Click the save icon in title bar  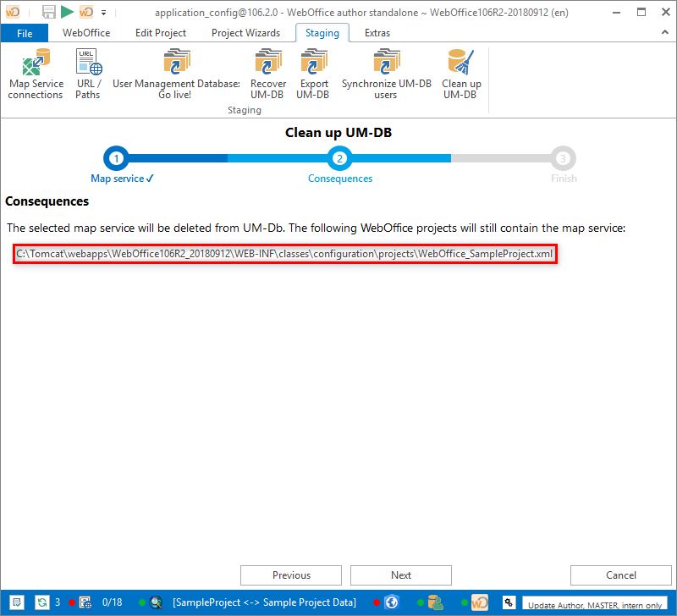coord(49,12)
